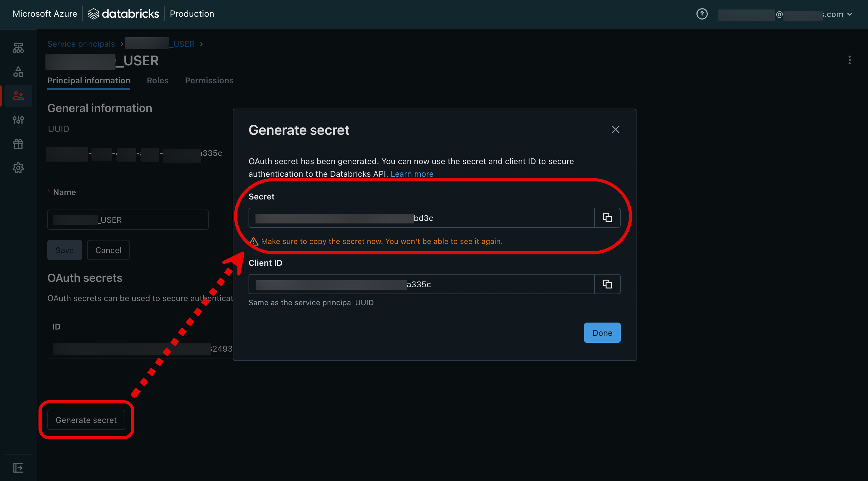Click the Generate secret button

tap(86, 419)
